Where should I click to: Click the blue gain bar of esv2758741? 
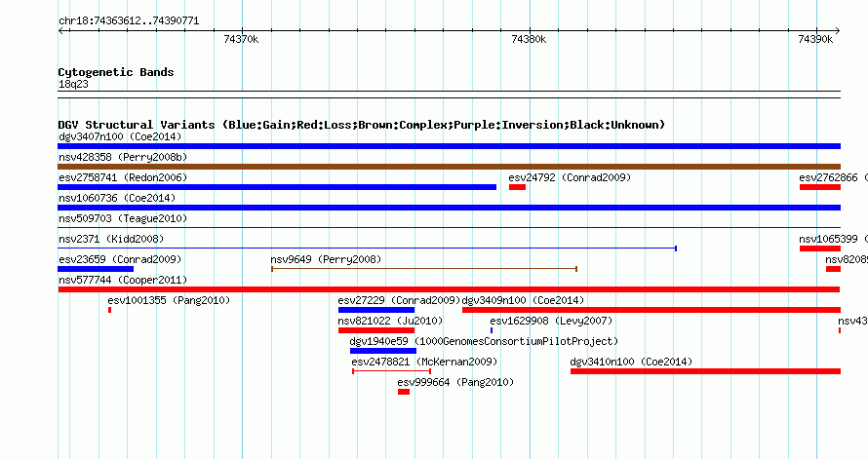tap(277, 187)
